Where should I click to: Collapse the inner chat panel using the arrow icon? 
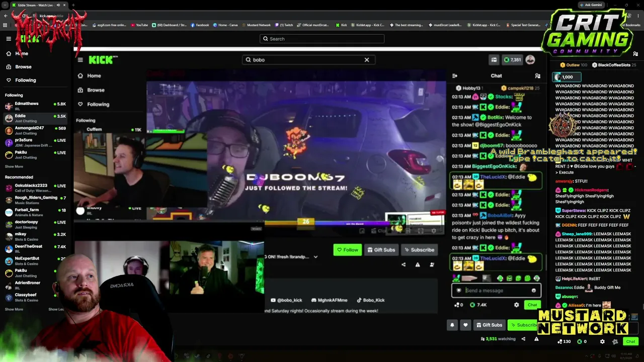tap(455, 76)
